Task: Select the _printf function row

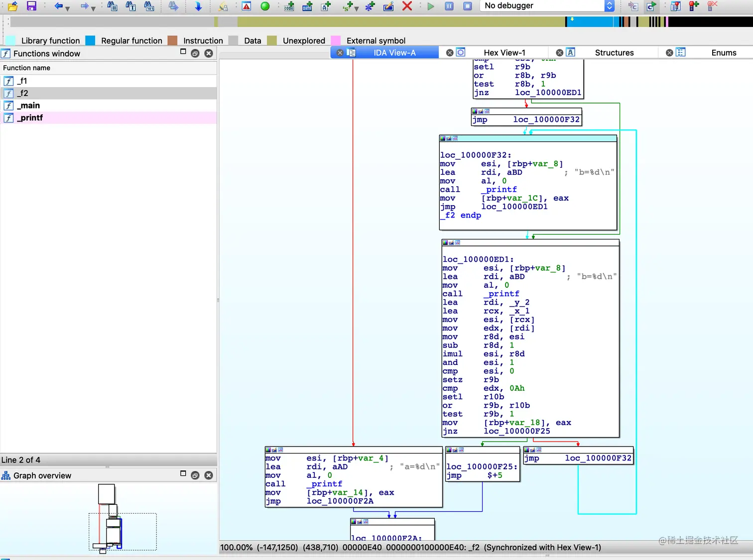Action: [109, 118]
